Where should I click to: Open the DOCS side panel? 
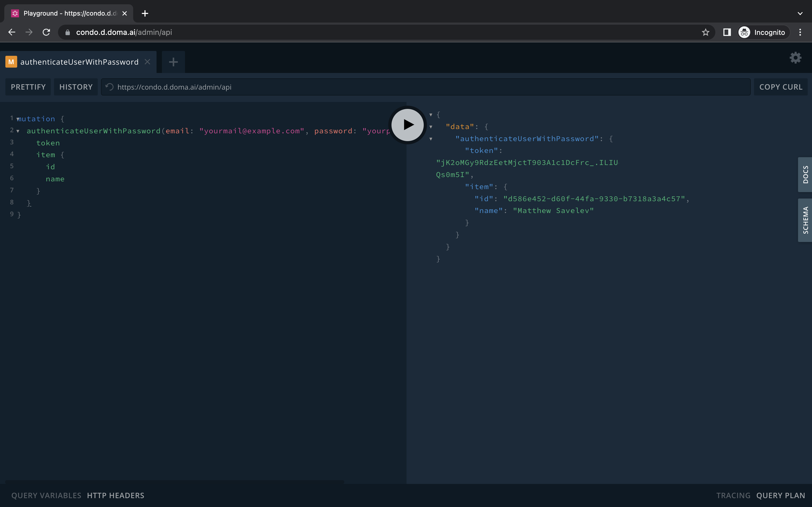pyautogui.click(x=805, y=174)
